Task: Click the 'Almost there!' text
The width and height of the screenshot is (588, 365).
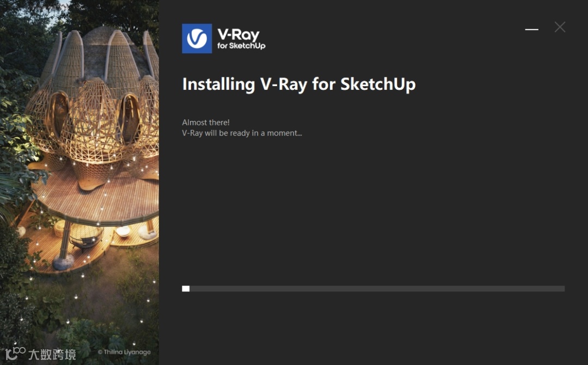Action: pyautogui.click(x=205, y=122)
